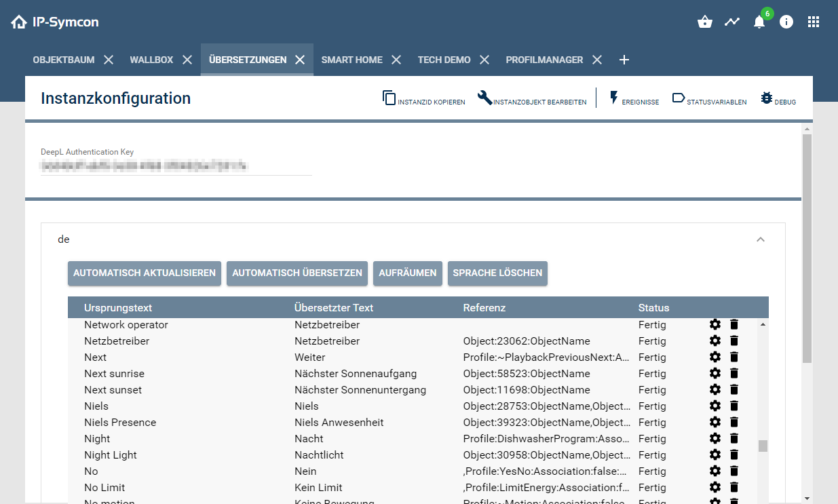The width and height of the screenshot is (838, 504).
Task: Open the apps grid icon top right
Action: click(x=813, y=22)
